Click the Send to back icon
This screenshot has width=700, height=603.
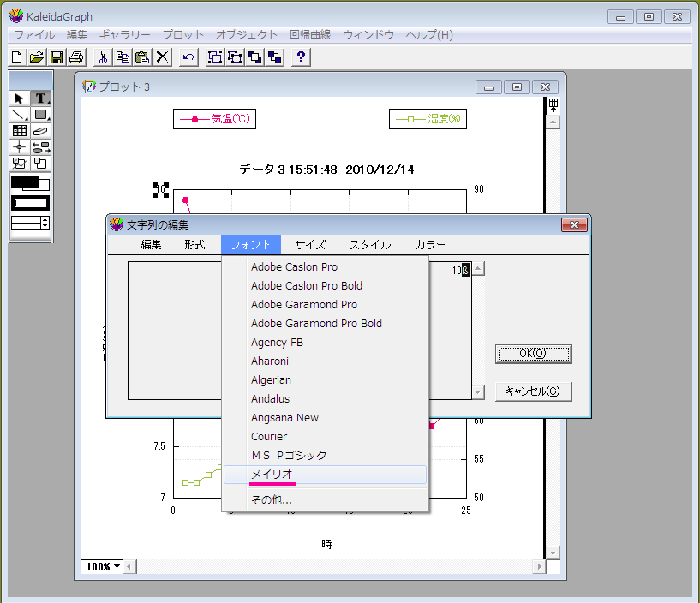coord(274,57)
